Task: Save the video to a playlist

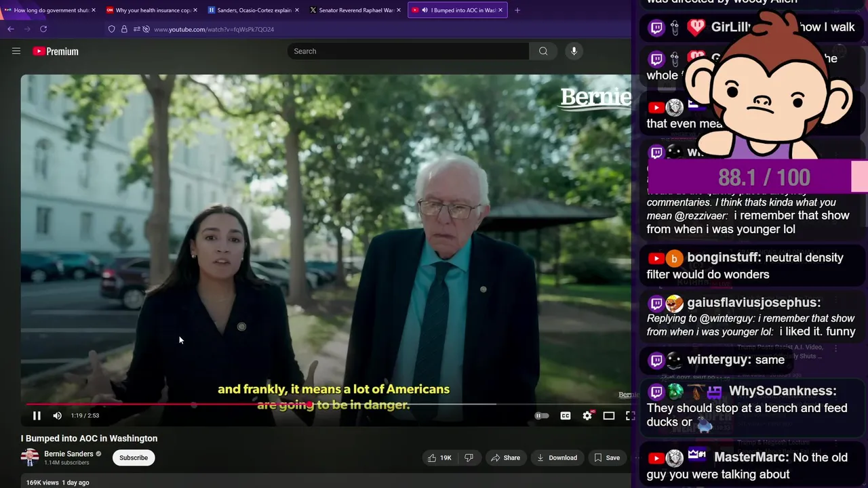Action: [x=607, y=457]
